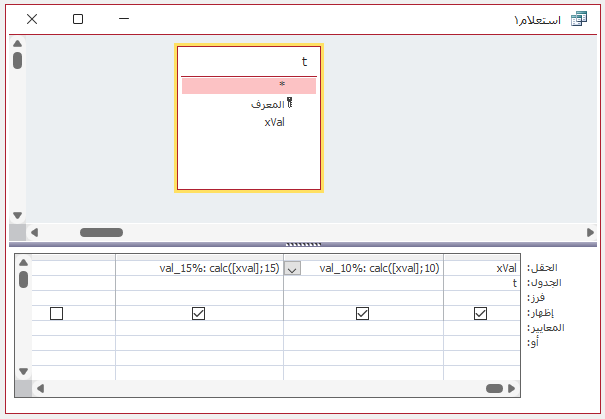
Task: Click the design grid's horizontal scroll left arrow
Action: (39, 388)
